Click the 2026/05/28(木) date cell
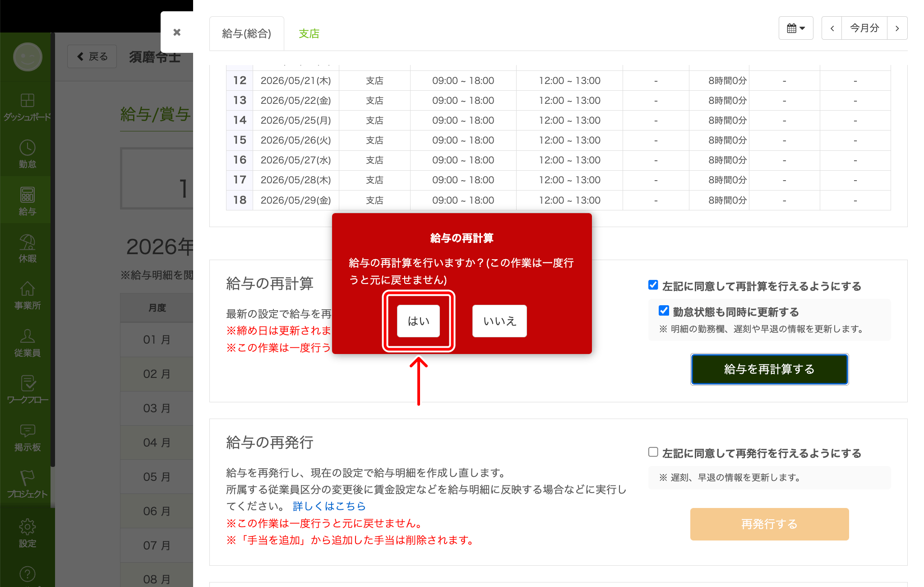 296,180
